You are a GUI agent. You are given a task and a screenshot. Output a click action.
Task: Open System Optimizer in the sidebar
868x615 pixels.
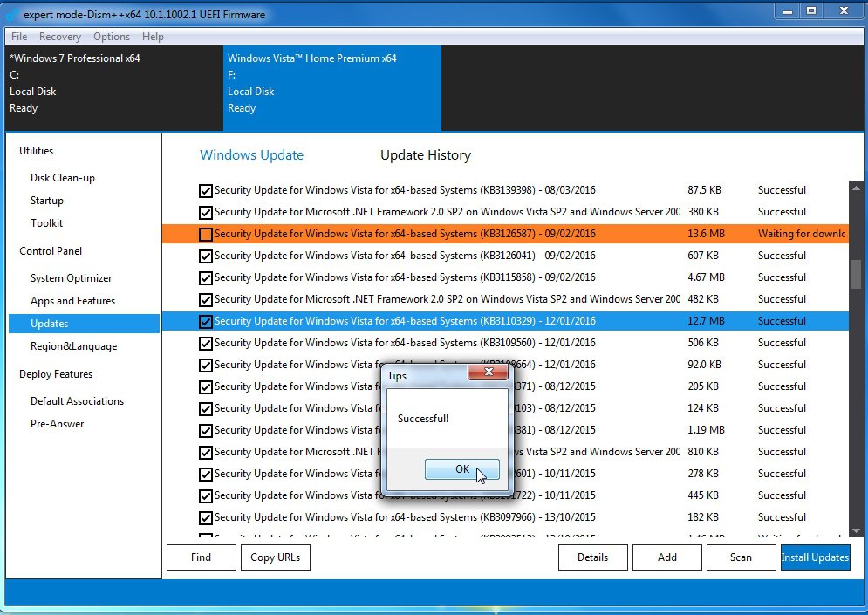[71, 278]
